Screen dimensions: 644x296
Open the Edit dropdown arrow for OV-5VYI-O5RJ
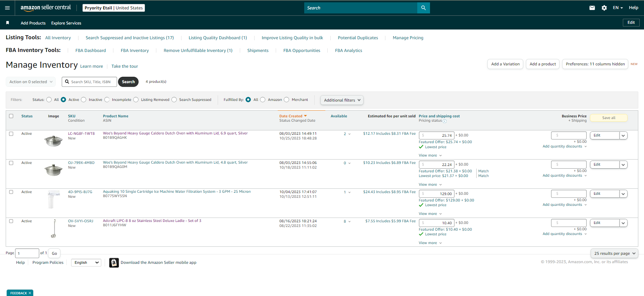(623, 223)
